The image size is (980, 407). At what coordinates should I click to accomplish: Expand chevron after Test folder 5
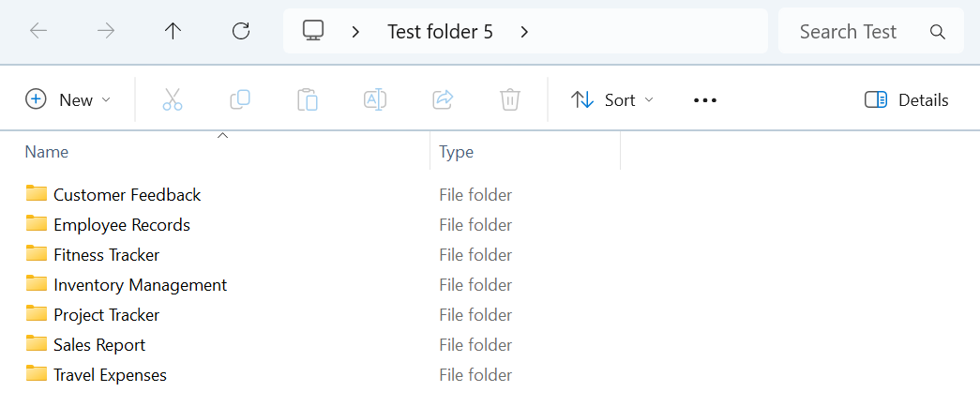coord(524,32)
